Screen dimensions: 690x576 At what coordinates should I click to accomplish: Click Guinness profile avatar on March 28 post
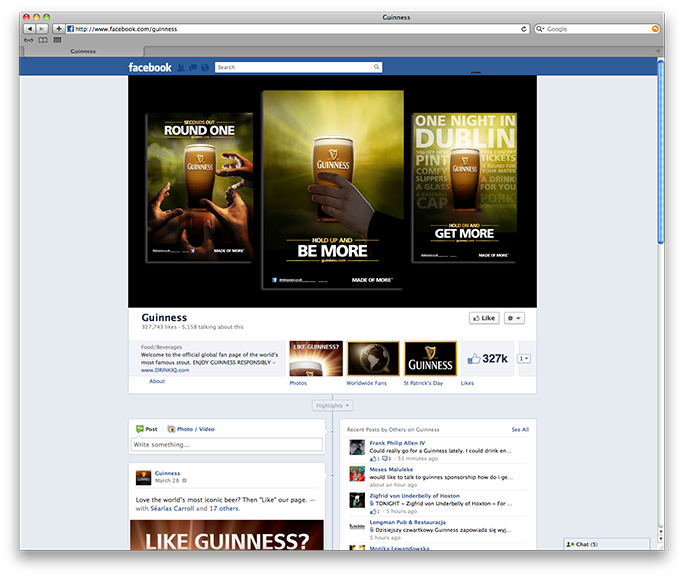pyautogui.click(x=143, y=477)
